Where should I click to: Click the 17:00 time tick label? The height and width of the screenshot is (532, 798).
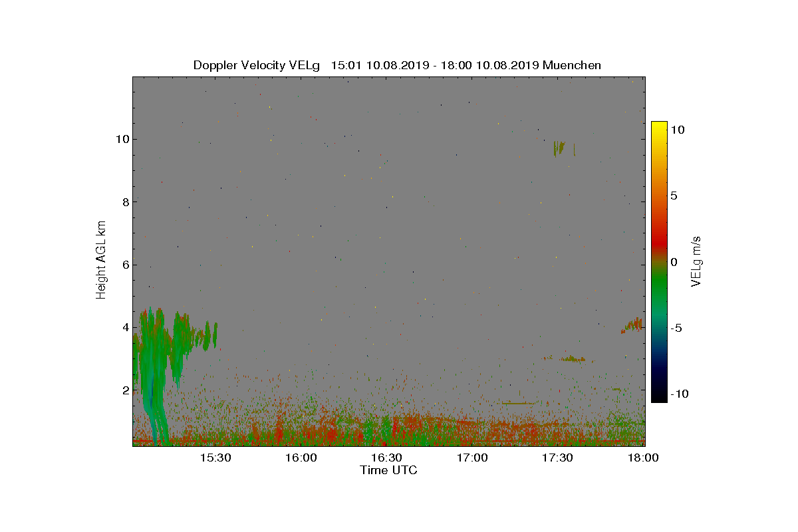(472, 458)
